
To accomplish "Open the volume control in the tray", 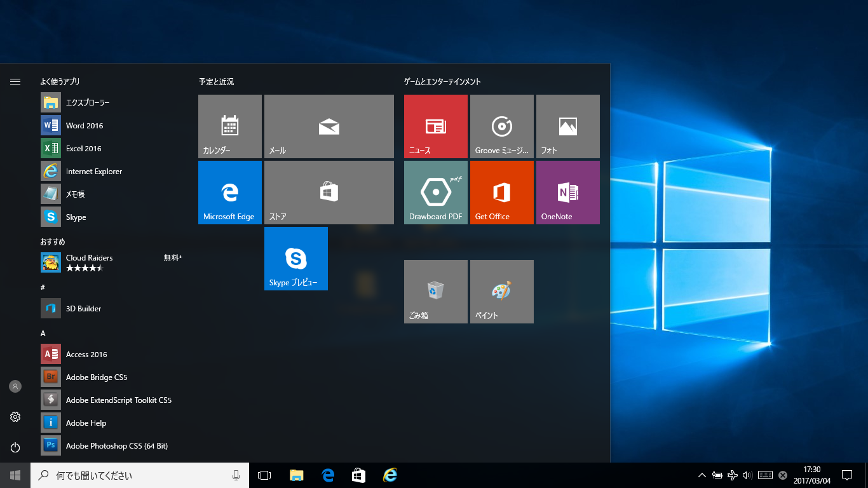I will click(747, 475).
